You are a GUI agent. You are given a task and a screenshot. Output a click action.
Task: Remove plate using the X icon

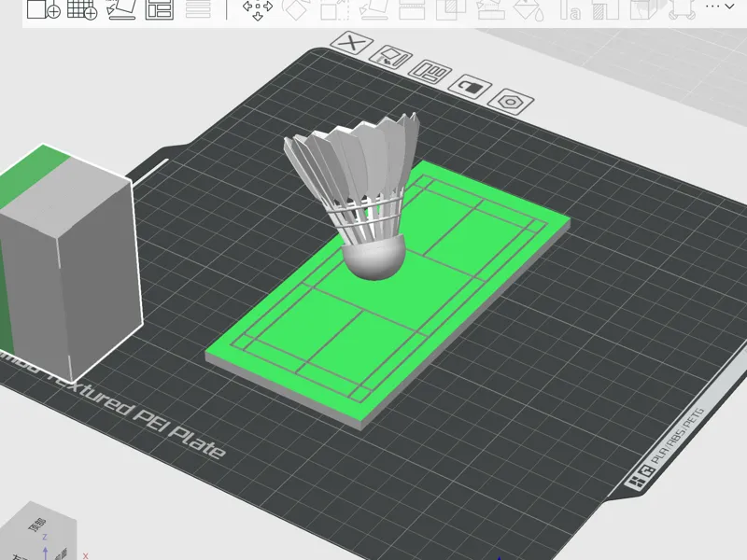click(x=352, y=43)
